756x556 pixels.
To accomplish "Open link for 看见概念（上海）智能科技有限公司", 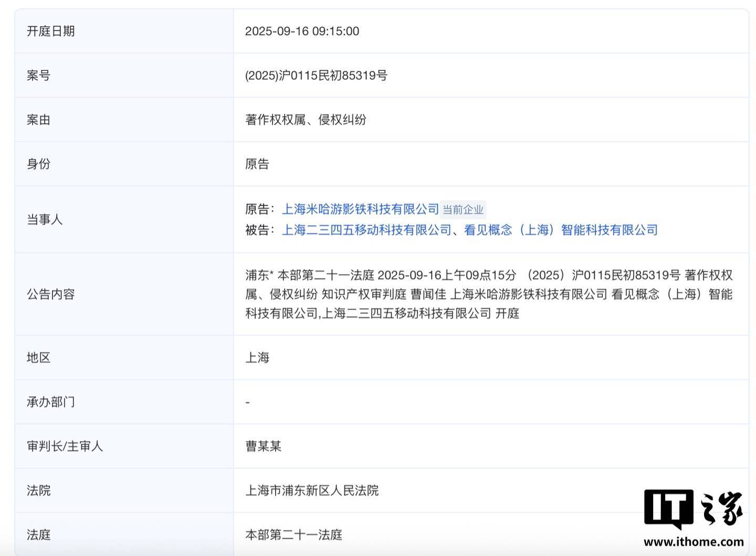I will pyautogui.click(x=562, y=230).
